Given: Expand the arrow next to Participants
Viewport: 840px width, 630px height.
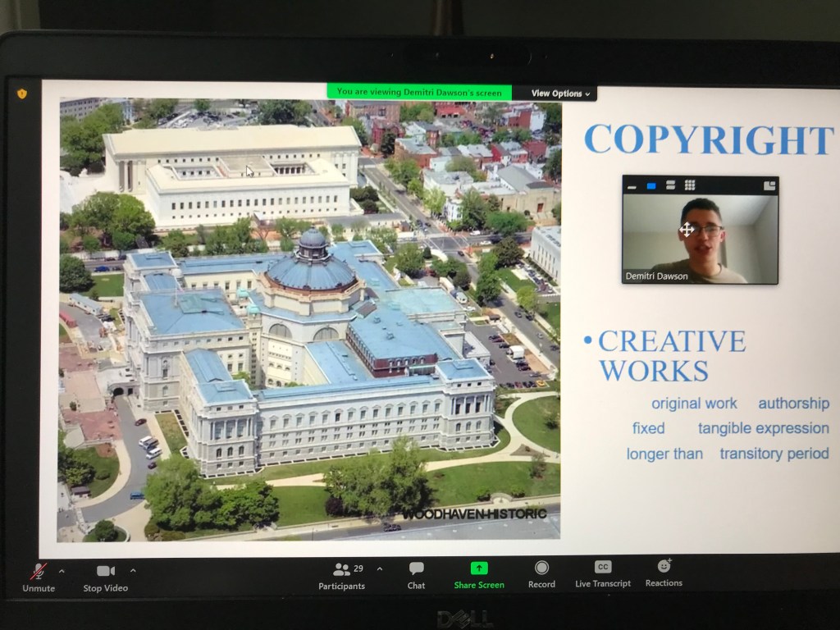Looking at the screenshot, I should [x=379, y=568].
